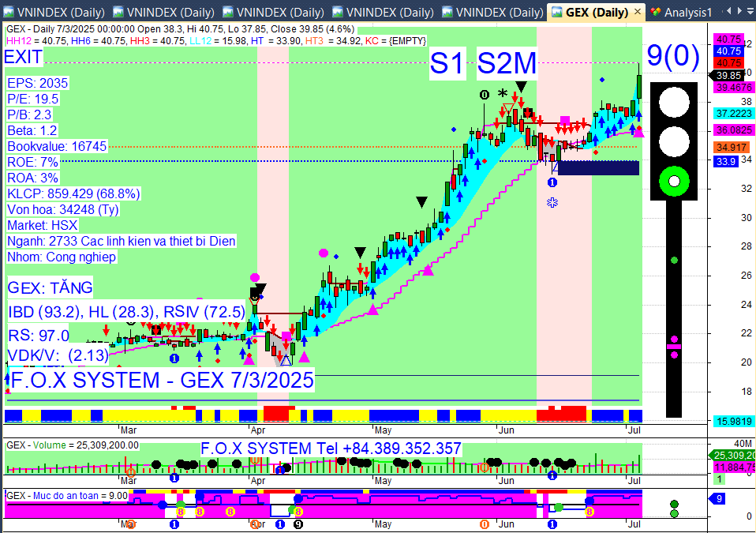Screen dimensions: 756x533
Task: Click the 39.4676 magenta axis label
Action: pos(733,88)
